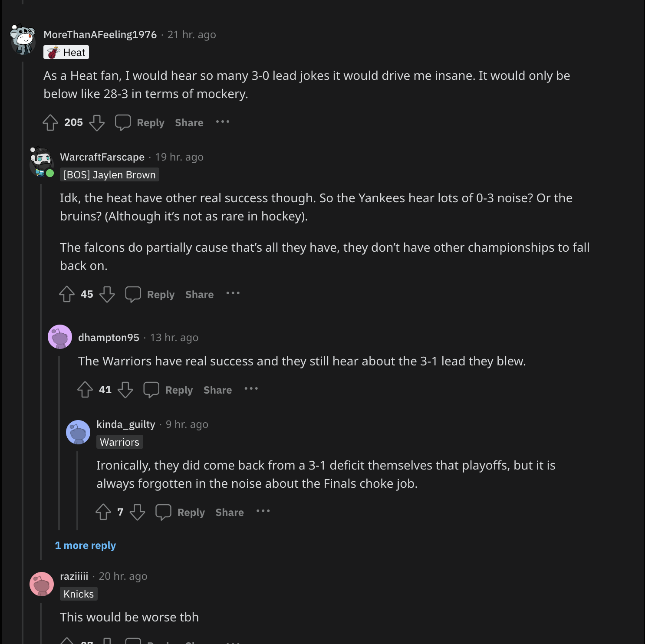Viewport: 645px width, 644px height.
Task: Reply to WarcraftFarscape's comment
Action: click(x=151, y=294)
